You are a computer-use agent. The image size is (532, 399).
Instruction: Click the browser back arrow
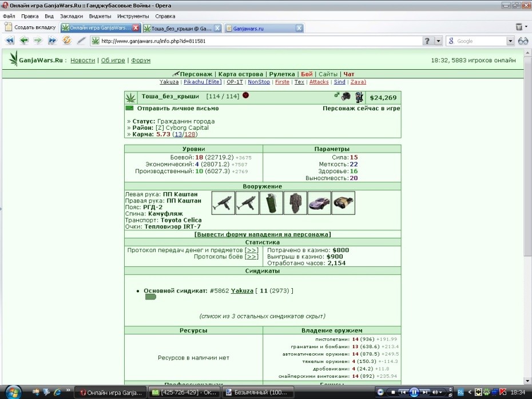click(24, 41)
